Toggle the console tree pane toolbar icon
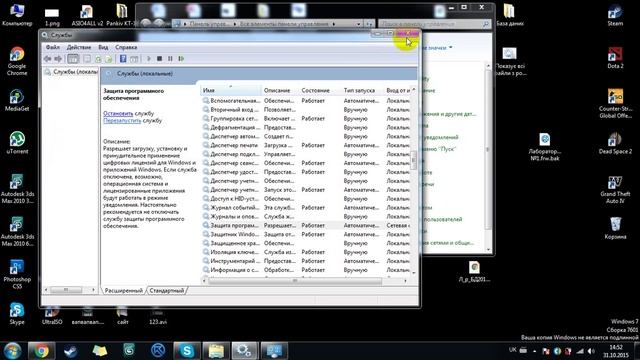Image resolution: width=640 pixels, height=360 pixels. tap(73, 59)
